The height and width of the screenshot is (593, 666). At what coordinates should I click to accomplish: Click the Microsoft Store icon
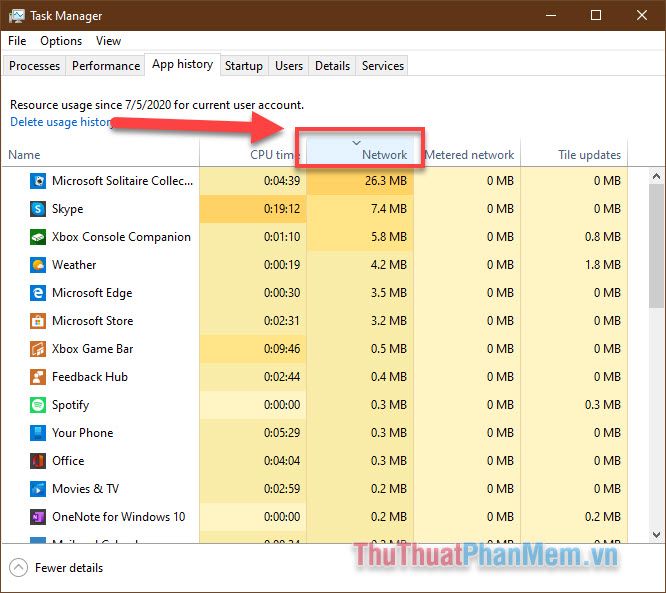click(x=38, y=321)
